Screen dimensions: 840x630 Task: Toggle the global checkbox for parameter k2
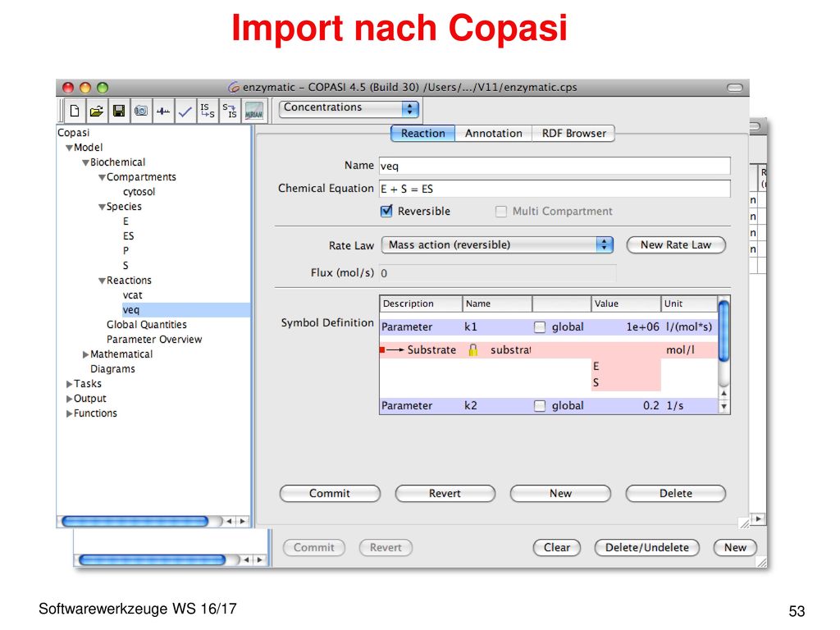pos(540,406)
